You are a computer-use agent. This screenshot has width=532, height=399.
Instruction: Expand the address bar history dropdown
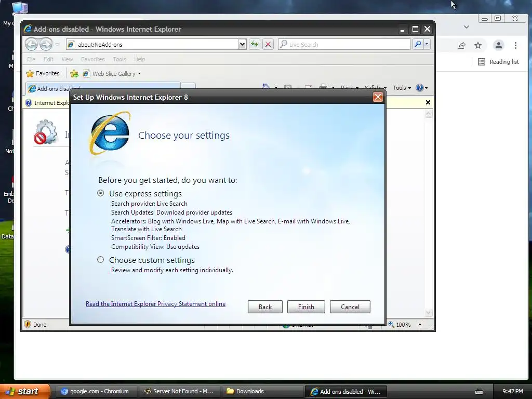[242, 45]
